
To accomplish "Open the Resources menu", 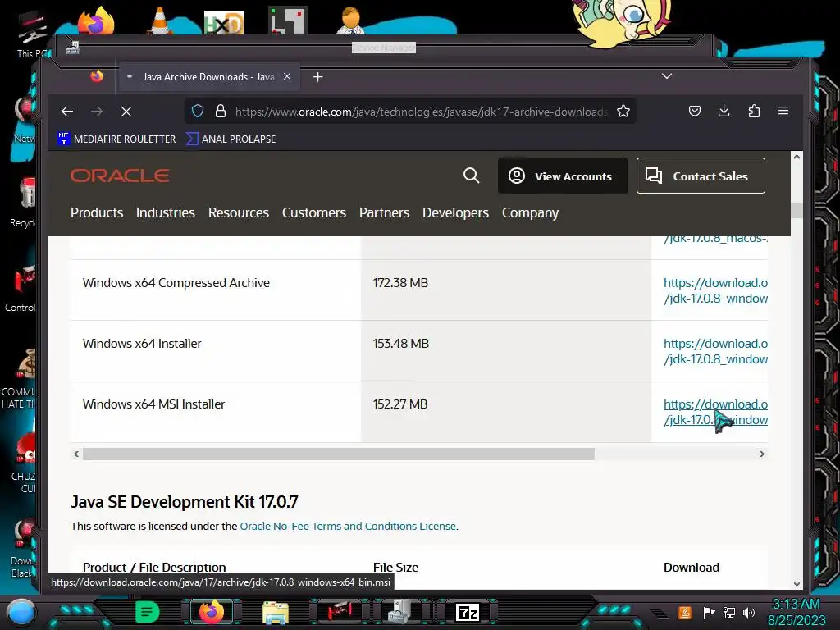I will tap(239, 212).
